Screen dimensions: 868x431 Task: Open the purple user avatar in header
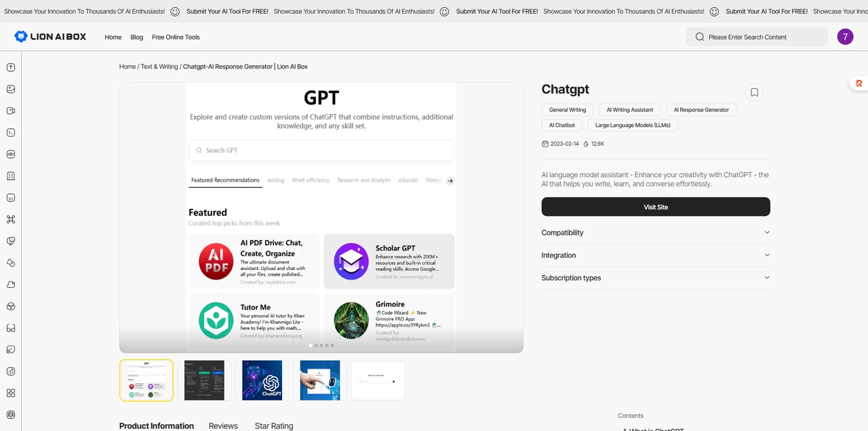coord(845,37)
